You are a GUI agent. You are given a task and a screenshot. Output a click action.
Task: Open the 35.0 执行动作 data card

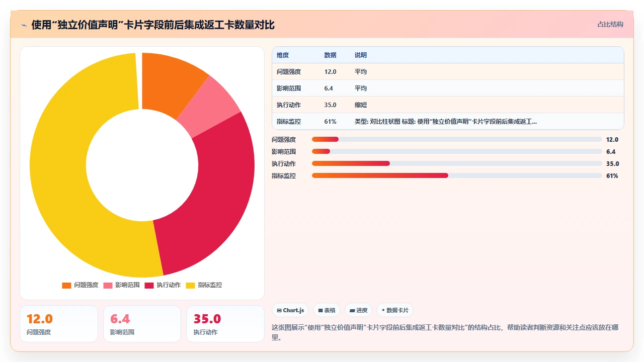[x=225, y=324]
